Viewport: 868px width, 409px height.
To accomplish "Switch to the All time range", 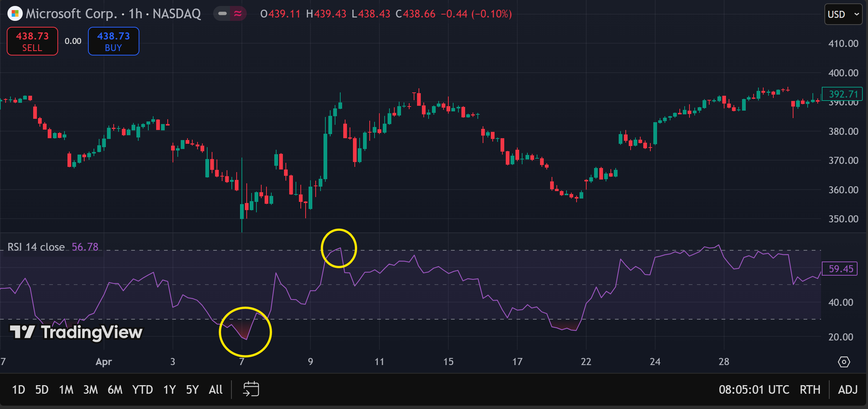I will (x=215, y=390).
